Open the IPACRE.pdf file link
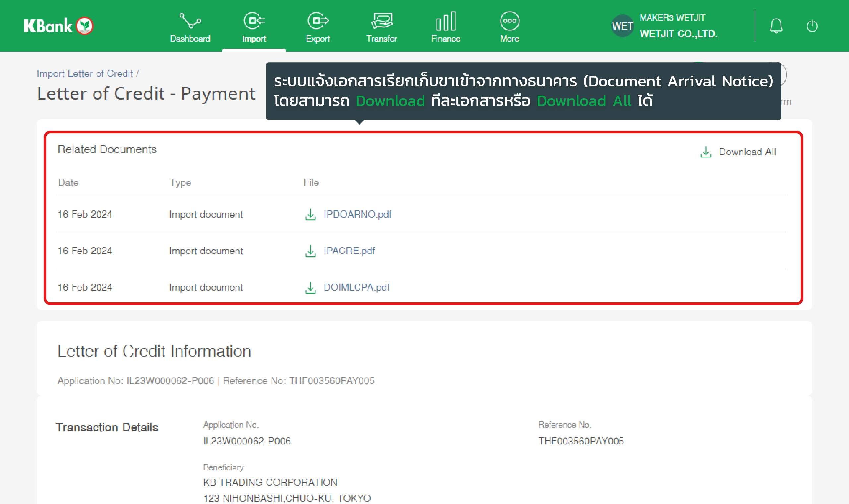Image resolution: width=849 pixels, height=504 pixels. pos(349,251)
